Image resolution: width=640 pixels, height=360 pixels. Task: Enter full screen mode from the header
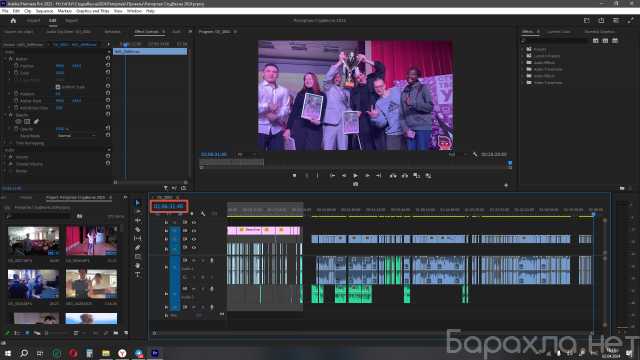[631, 20]
